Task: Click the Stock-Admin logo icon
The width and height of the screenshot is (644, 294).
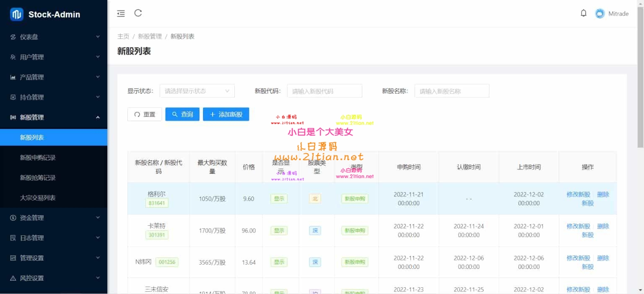Action: click(17, 14)
